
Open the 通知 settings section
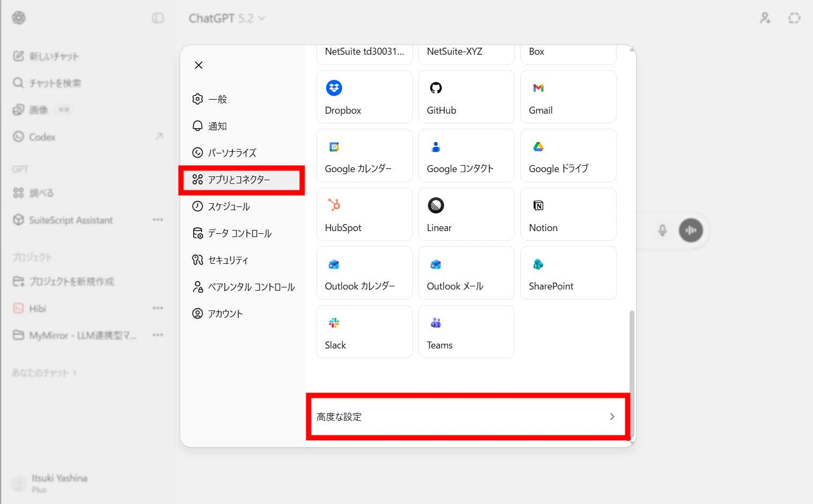(x=242, y=126)
